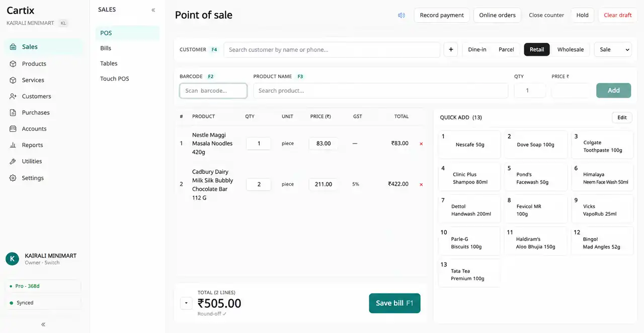Image resolution: width=644 pixels, height=333 pixels.
Task: Remove the Nestle Maggi line item
Action: pyautogui.click(x=421, y=144)
